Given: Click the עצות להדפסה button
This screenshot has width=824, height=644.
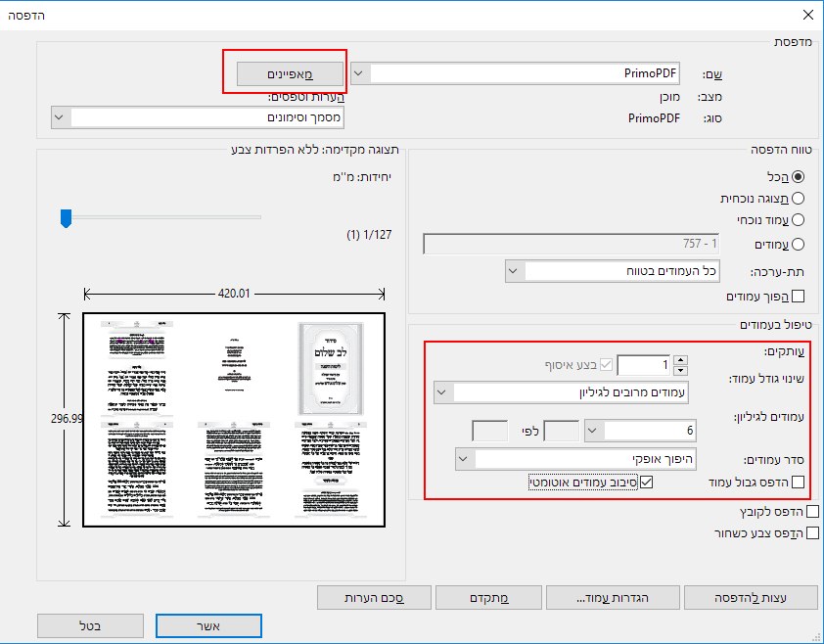Looking at the screenshot, I should (751, 598).
